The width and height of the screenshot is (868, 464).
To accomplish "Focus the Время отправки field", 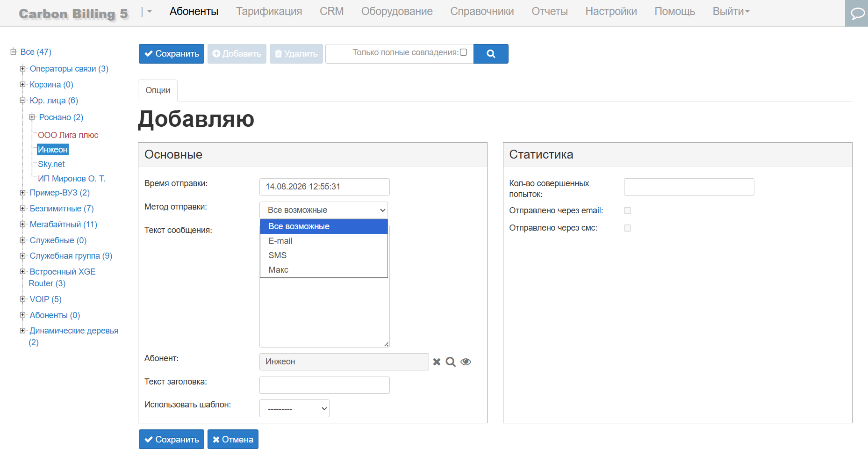I will pos(324,187).
